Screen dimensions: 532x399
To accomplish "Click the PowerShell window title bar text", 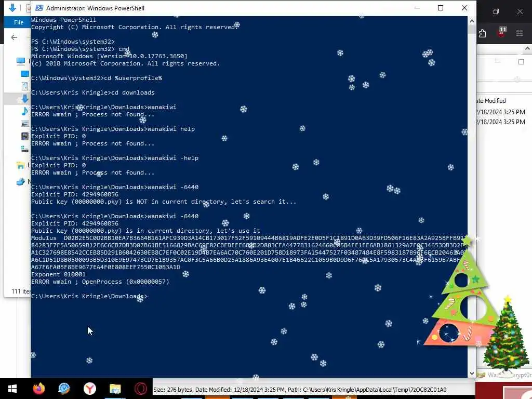I will tap(96, 8).
